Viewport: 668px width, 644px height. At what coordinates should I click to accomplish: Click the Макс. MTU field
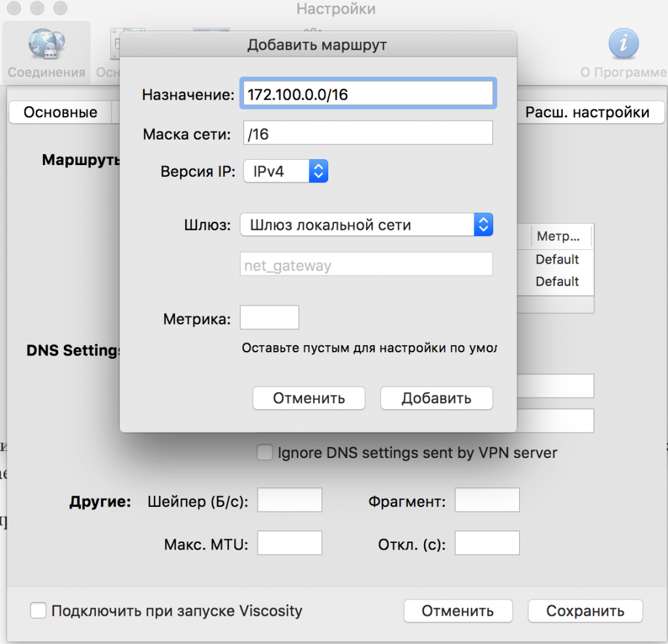point(290,542)
